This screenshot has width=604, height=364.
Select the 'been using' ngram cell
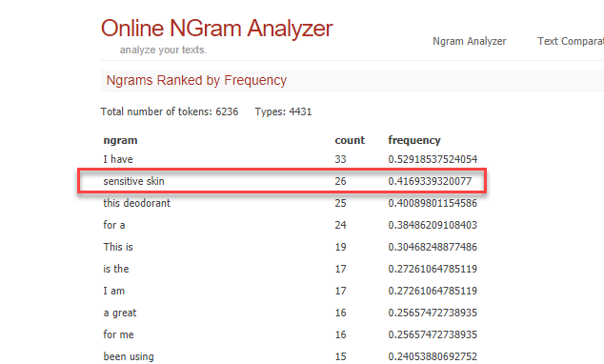(x=129, y=356)
